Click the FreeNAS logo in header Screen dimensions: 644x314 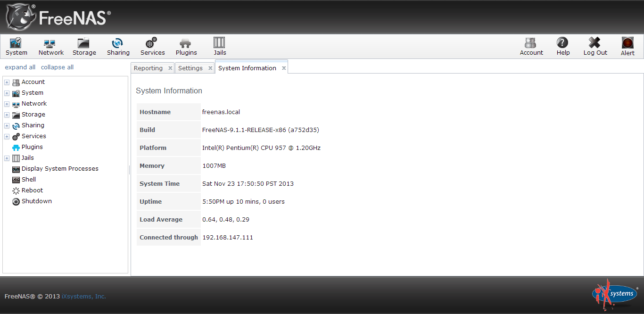(x=58, y=17)
